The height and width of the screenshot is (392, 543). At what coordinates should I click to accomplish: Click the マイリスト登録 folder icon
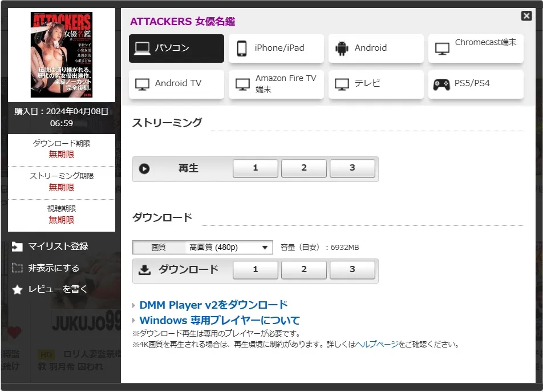[x=17, y=246]
